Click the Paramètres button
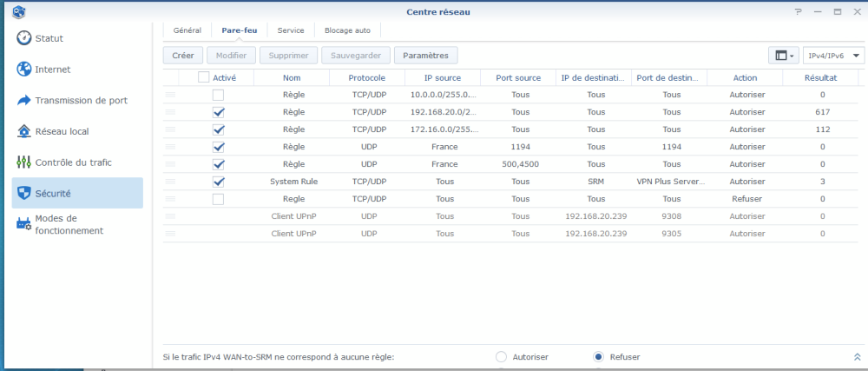This screenshot has width=868, height=371. click(425, 56)
